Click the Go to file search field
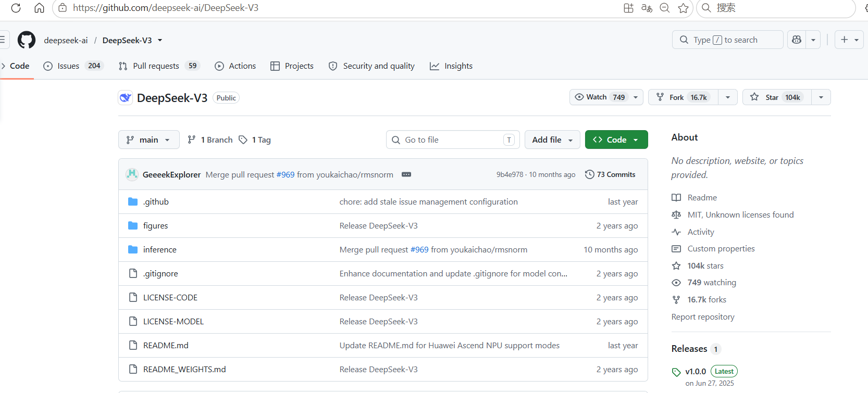868x393 pixels. pos(453,140)
